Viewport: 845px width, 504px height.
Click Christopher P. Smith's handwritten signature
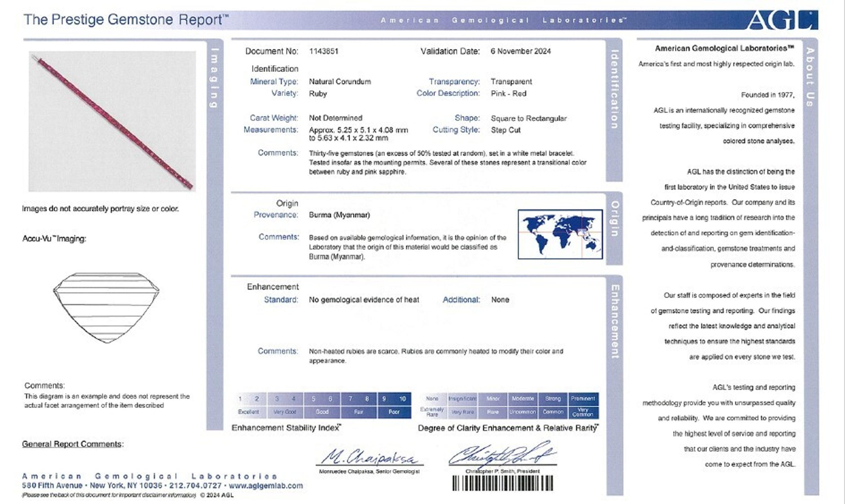pyautogui.click(x=503, y=454)
